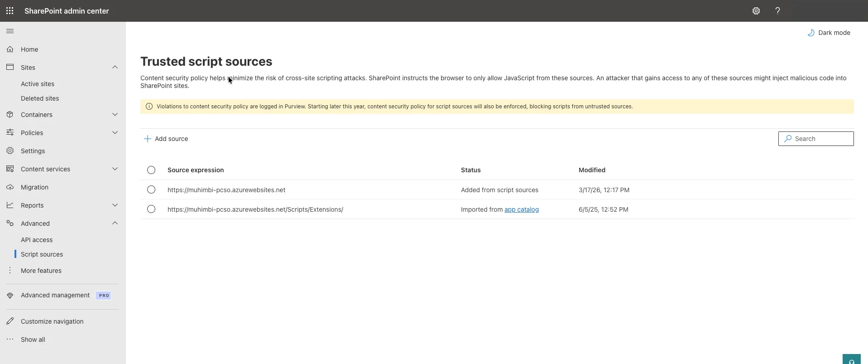This screenshot has height=364, width=868.
Task: Click the Advanced management diamond icon
Action: [x=10, y=295]
